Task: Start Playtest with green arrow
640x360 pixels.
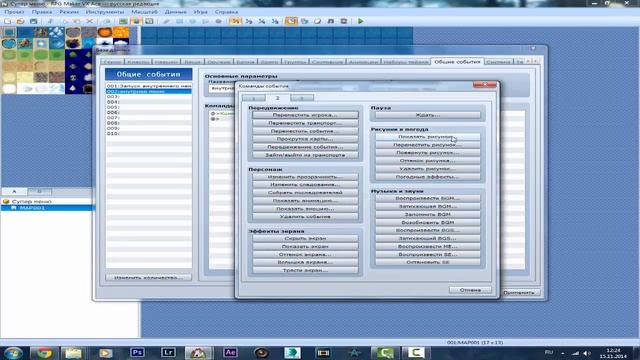Action: coord(360,21)
